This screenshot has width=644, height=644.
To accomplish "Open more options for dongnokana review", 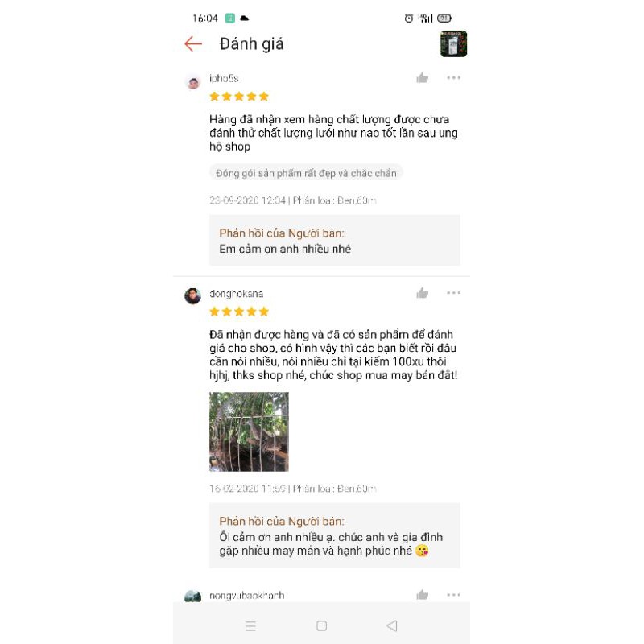I will (453, 293).
